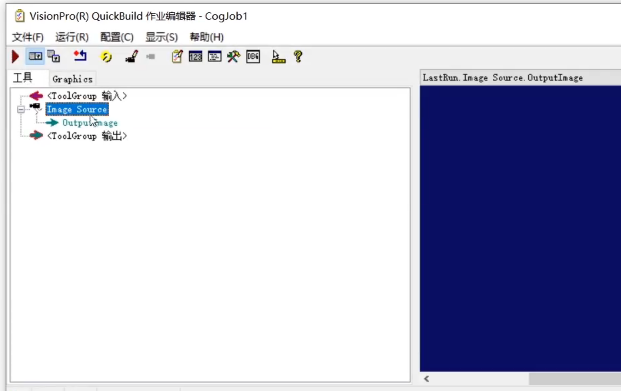Click the reset statistics icon with red diamond
Image resolution: width=621 pixels, height=391 pixels.
80,56
